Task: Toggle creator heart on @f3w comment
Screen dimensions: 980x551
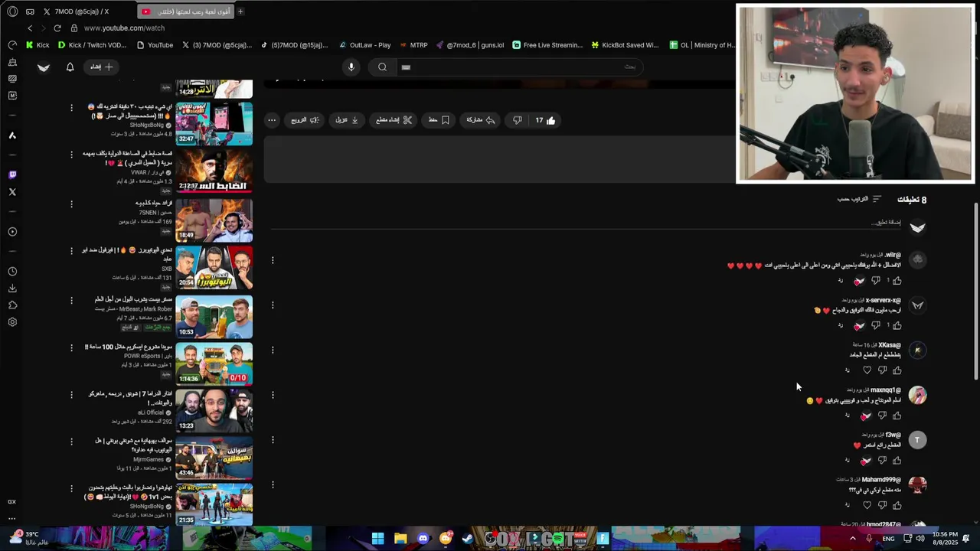Action: click(x=866, y=461)
